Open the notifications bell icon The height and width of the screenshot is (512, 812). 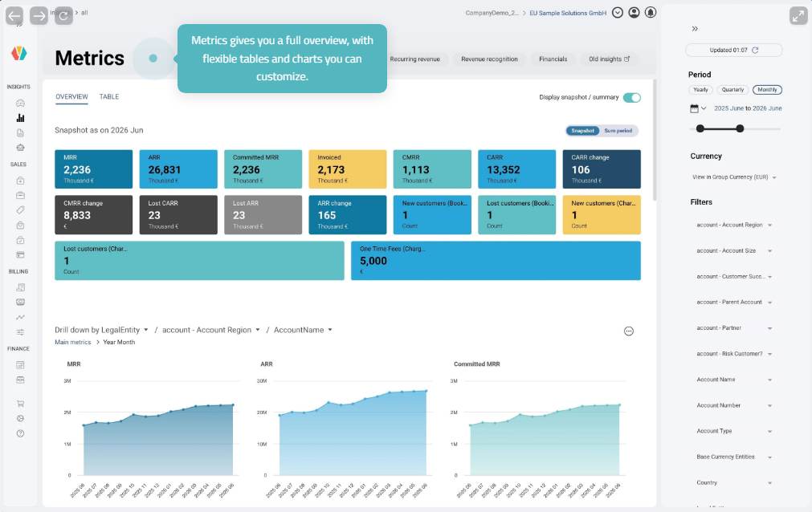point(651,12)
